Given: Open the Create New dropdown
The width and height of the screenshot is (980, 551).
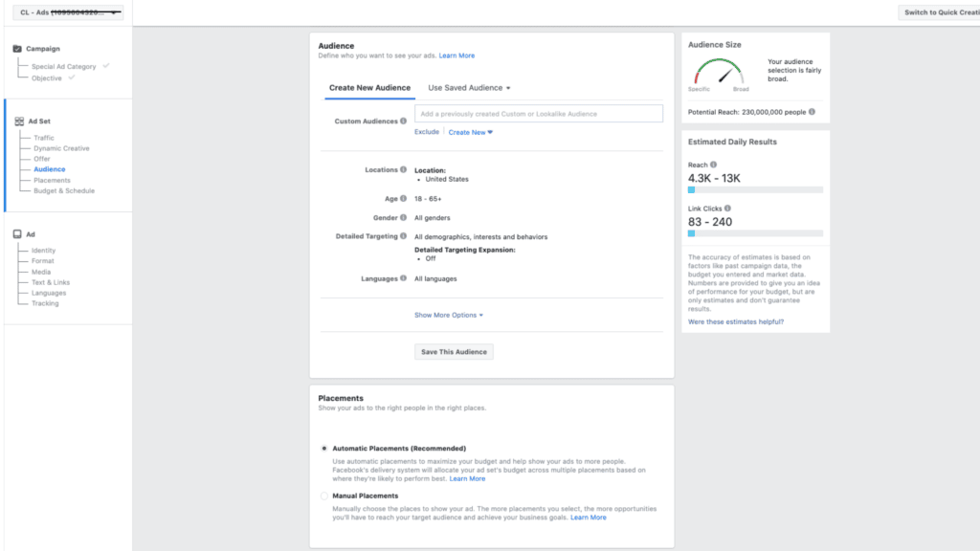Looking at the screenshot, I should [470, 132].
